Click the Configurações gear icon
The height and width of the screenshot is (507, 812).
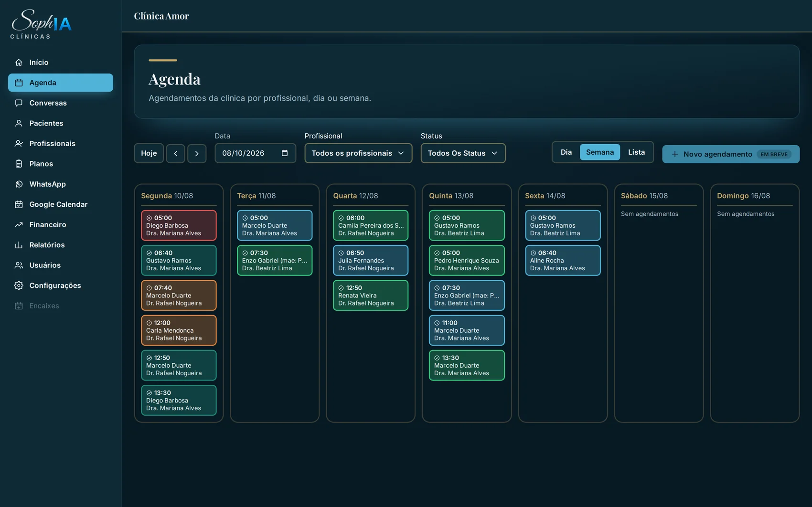click(x=19, y=285)
